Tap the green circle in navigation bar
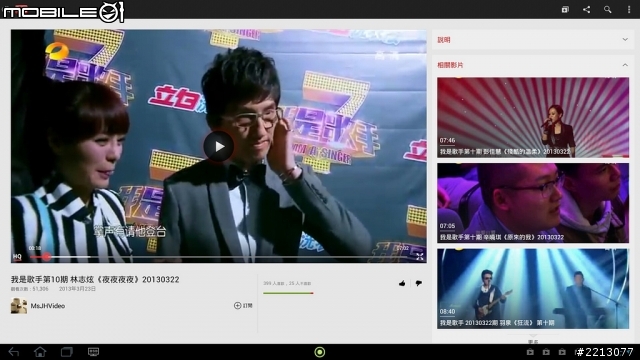 320,352
